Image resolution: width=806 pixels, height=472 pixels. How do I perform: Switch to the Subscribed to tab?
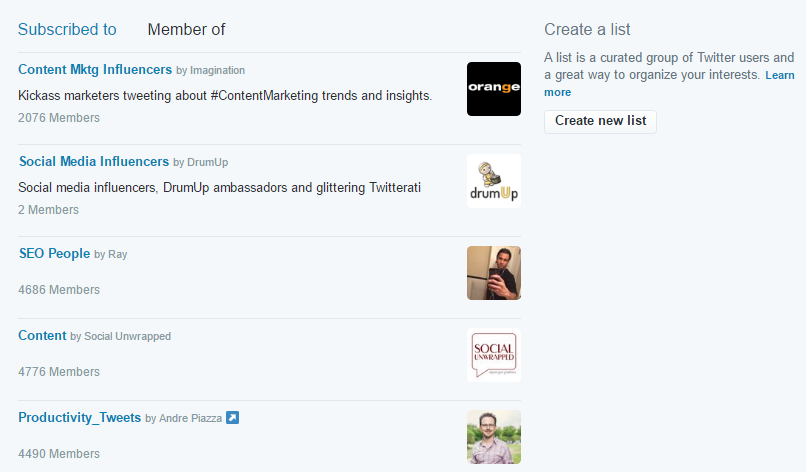pyautogui.click(x=67, y=30)
